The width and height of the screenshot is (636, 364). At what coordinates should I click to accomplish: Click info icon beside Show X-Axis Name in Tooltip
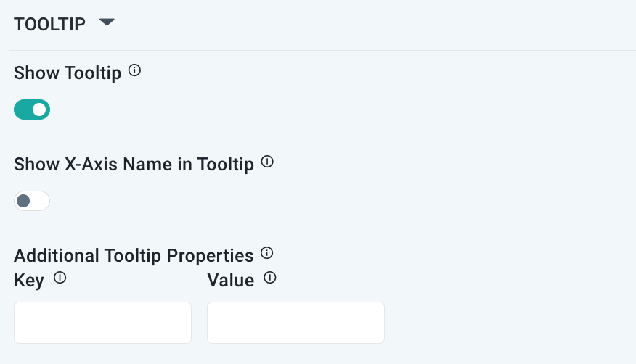tap(267, 162)
